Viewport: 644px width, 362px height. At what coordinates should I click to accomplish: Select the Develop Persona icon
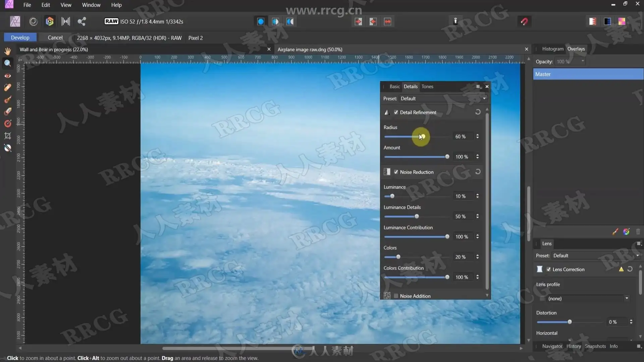pos(50,21)
